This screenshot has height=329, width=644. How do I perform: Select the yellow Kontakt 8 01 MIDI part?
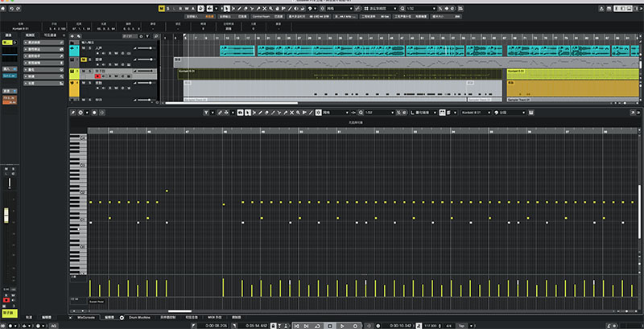click(x=572, y=74)
